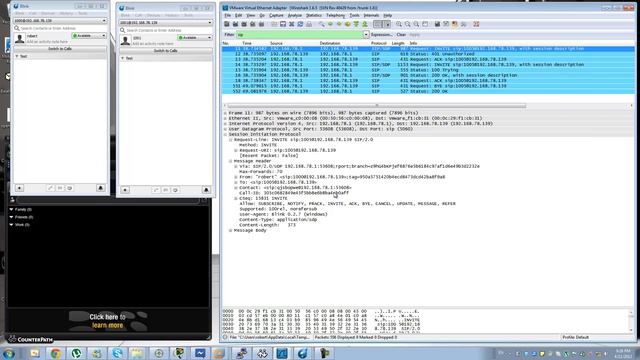This screenshot has height=360, width=640.
Task: Open Analyze menu in Wireshark
Action: 295,16
